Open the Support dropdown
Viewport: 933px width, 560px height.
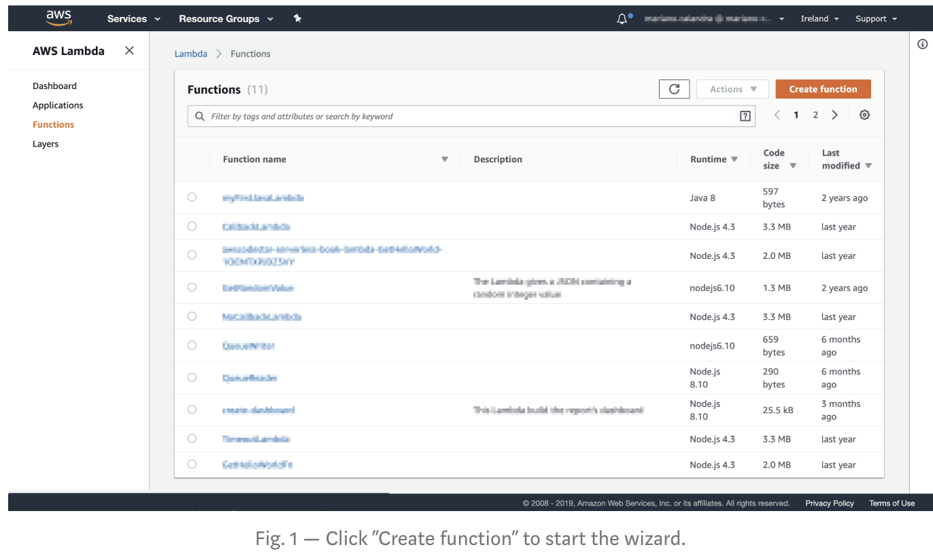point(876,19)
